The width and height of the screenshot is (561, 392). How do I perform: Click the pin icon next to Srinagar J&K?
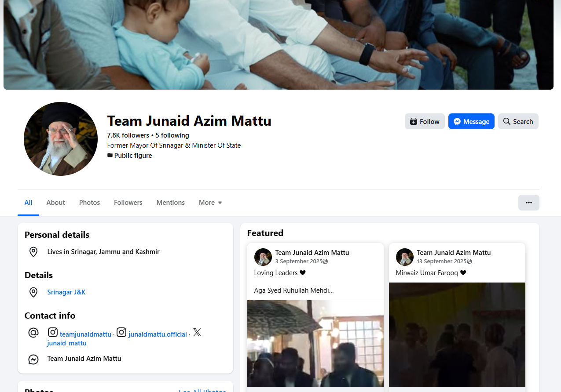[x=33, y=292]
